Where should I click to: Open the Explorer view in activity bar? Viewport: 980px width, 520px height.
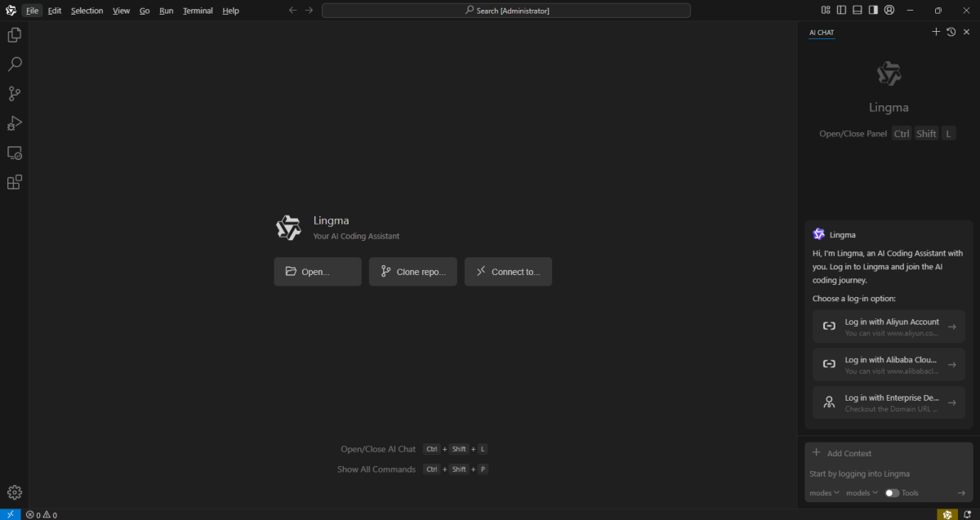pos(14,35)
